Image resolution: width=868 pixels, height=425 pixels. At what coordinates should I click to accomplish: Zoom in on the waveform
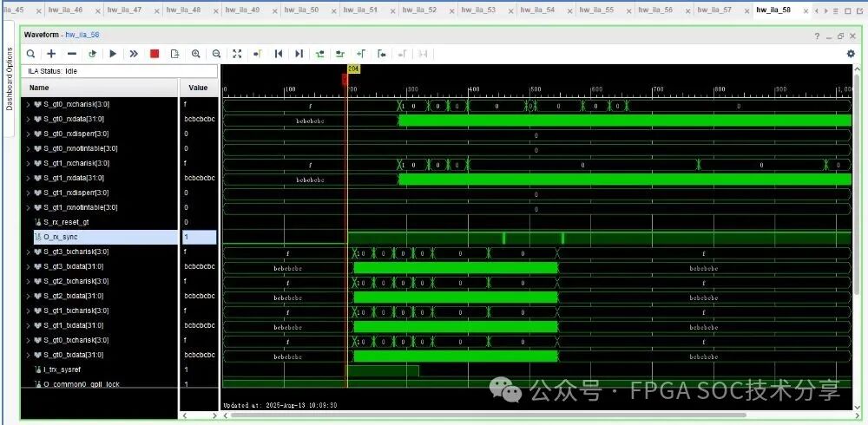(195, 54)
